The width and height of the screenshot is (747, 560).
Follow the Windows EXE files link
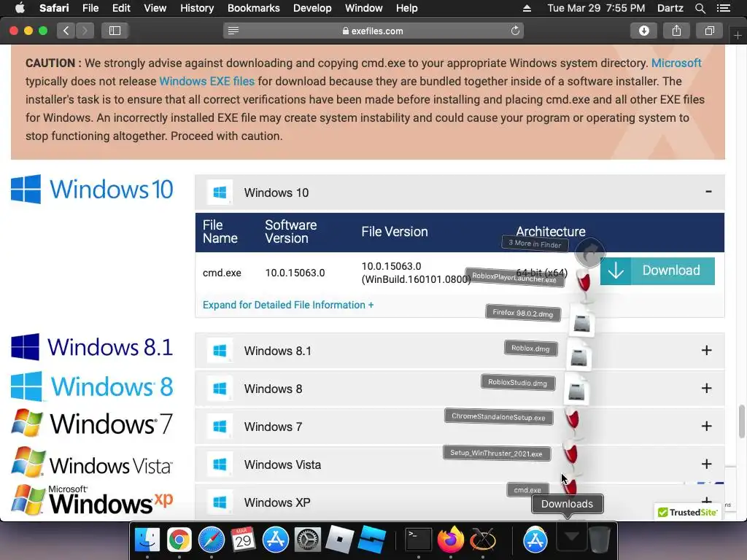[206, 82]
